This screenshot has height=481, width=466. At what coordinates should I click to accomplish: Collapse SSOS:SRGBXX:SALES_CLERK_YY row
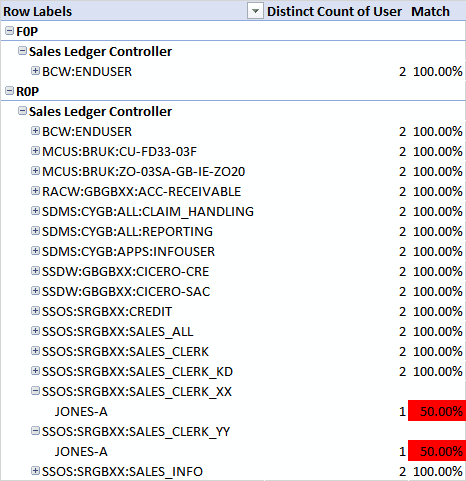(35, 431)
